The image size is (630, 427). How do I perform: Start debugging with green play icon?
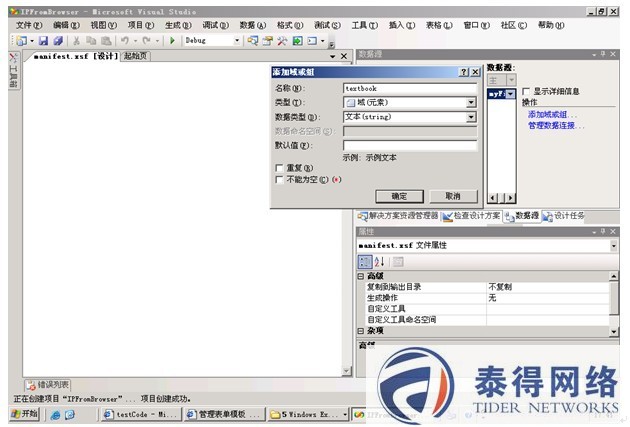click(x=172, y=41)
